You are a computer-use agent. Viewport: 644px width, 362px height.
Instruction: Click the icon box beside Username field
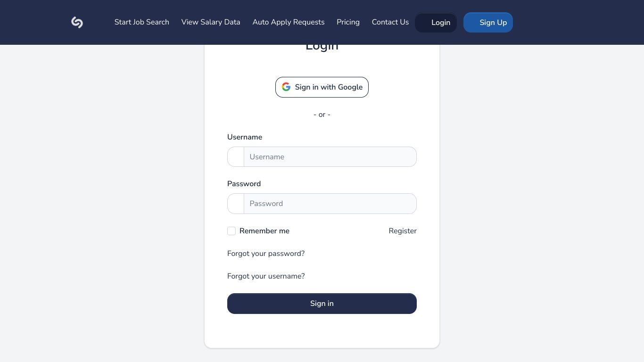click(236, 157)
